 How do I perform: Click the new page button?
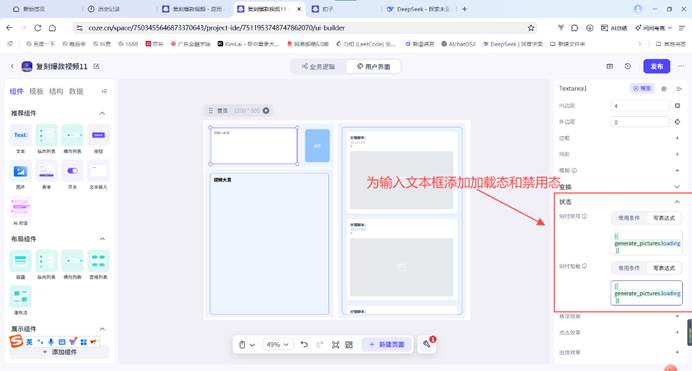[x=386, y=345]
